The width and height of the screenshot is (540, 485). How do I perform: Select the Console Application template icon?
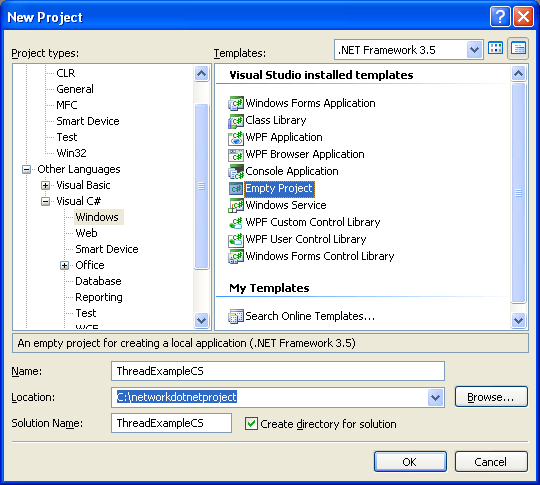[x=236, y=171]
